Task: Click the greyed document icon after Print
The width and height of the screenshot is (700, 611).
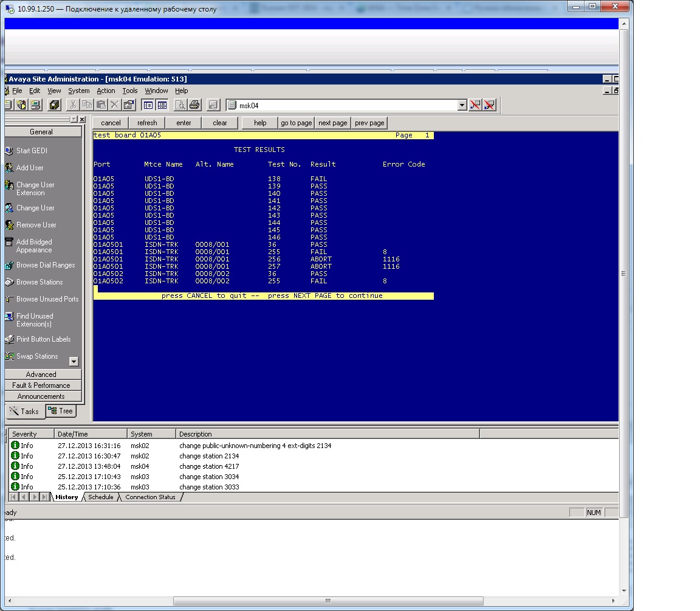Action: [213, 105]
